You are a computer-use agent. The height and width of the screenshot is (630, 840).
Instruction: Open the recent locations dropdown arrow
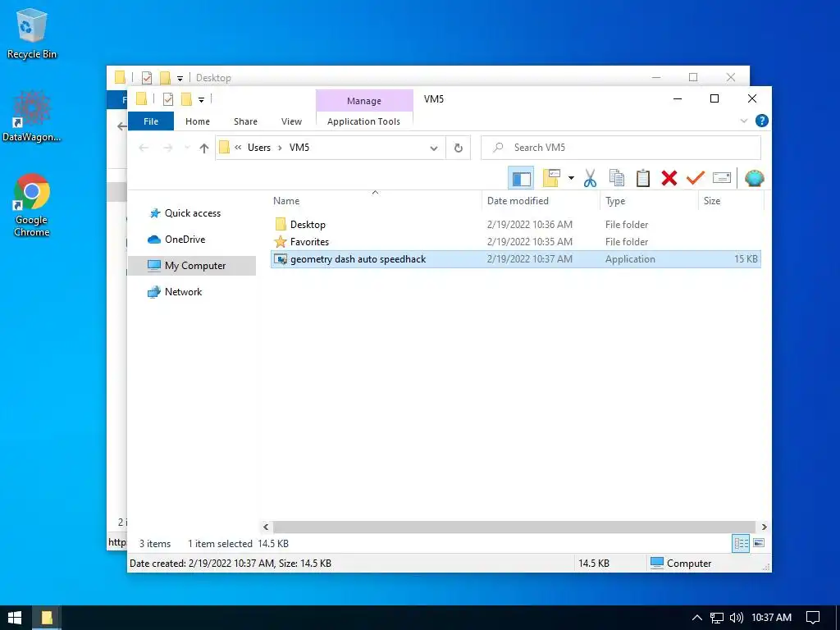pyautogui.click(x=187, y=148)
